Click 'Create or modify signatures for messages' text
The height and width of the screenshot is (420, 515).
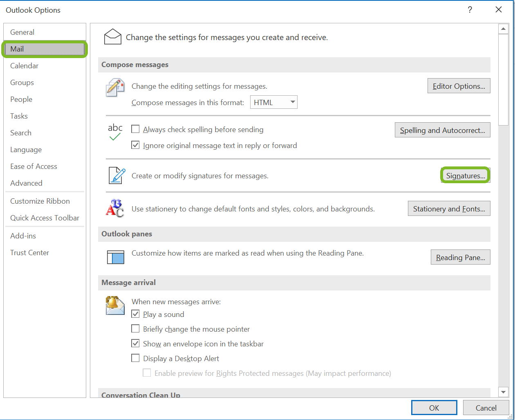[200, 176]
